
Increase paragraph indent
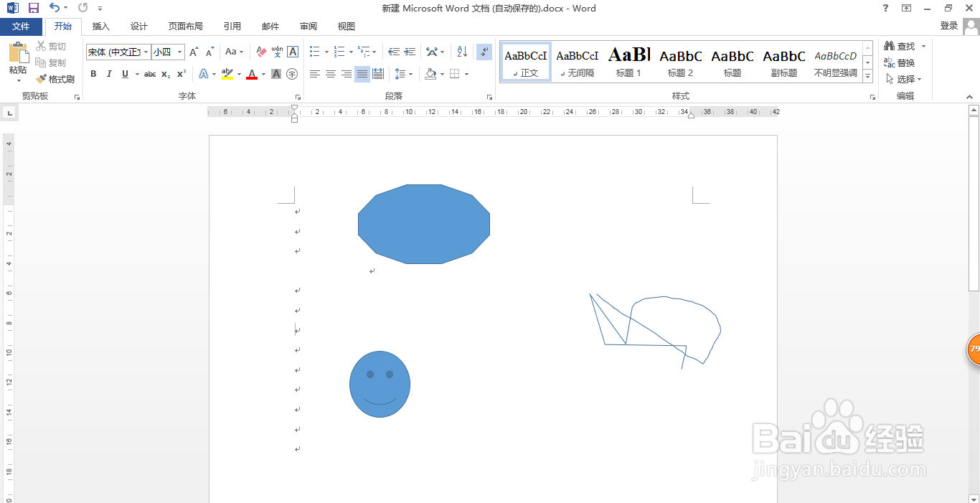pyautogui.click(x=410, y=52)
